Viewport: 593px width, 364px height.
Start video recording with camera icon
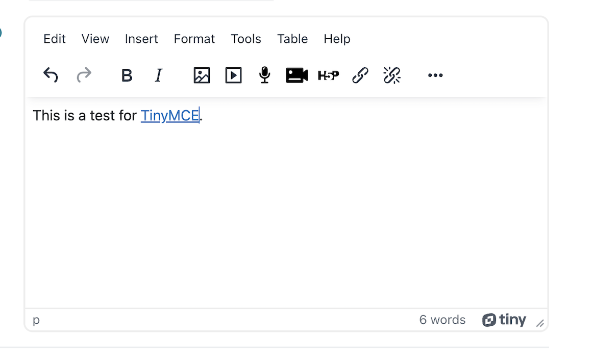[x=296, y=75]
